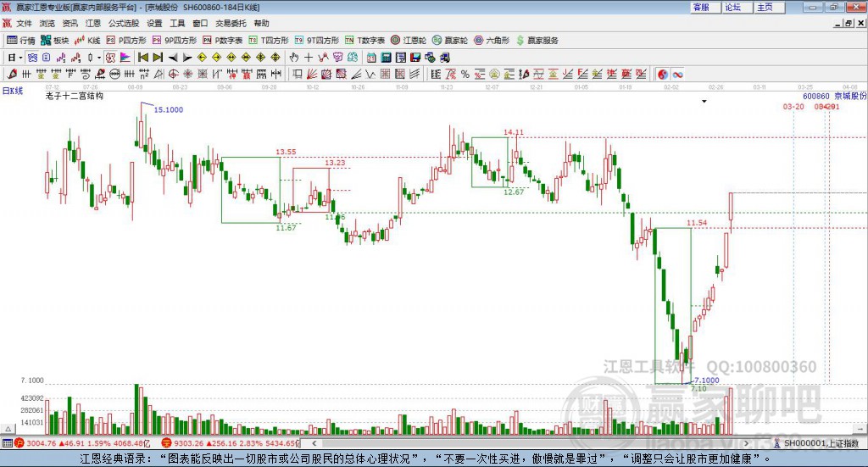The image size is (868, 467).
Task: Select the crosshair cursor tool
Action: pyautogui.click(x=309, y=58)
